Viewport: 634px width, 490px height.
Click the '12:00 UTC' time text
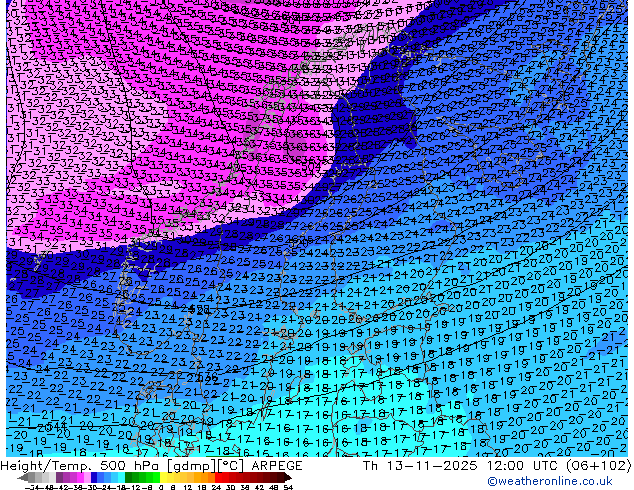522,466
